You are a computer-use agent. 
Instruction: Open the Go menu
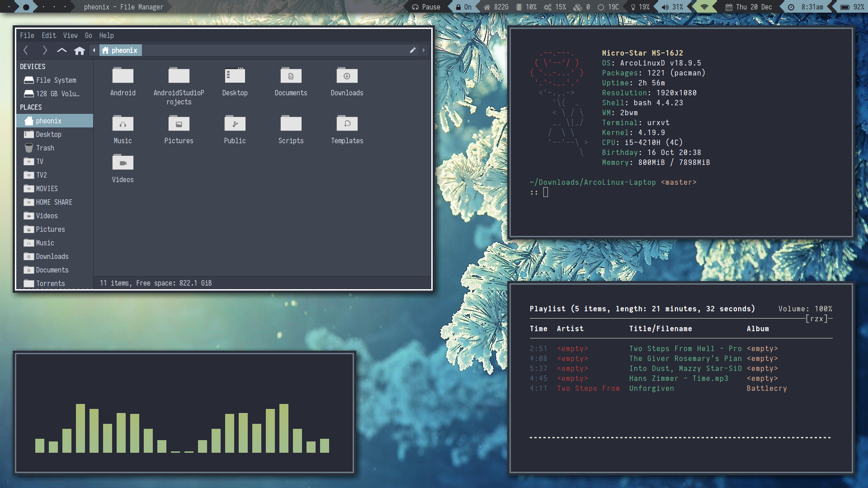pos(88,36)
